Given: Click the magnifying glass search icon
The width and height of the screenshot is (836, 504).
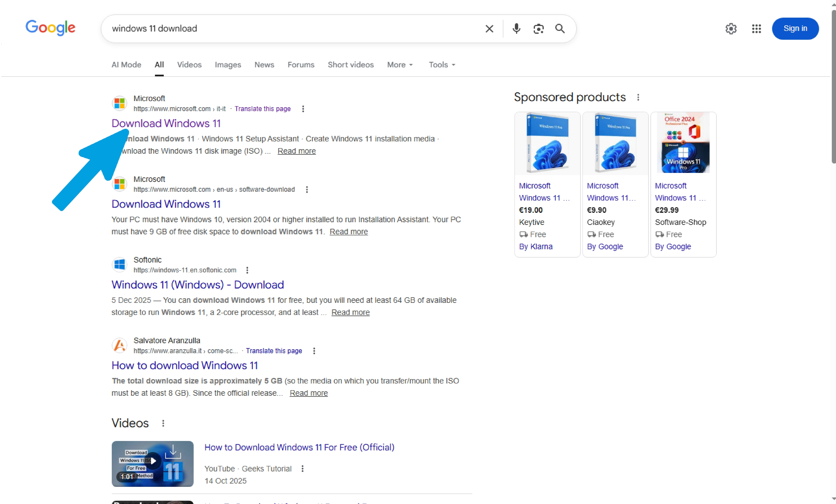Looking at the screenshot, I should pyautogui.click(x=560, y=29).
